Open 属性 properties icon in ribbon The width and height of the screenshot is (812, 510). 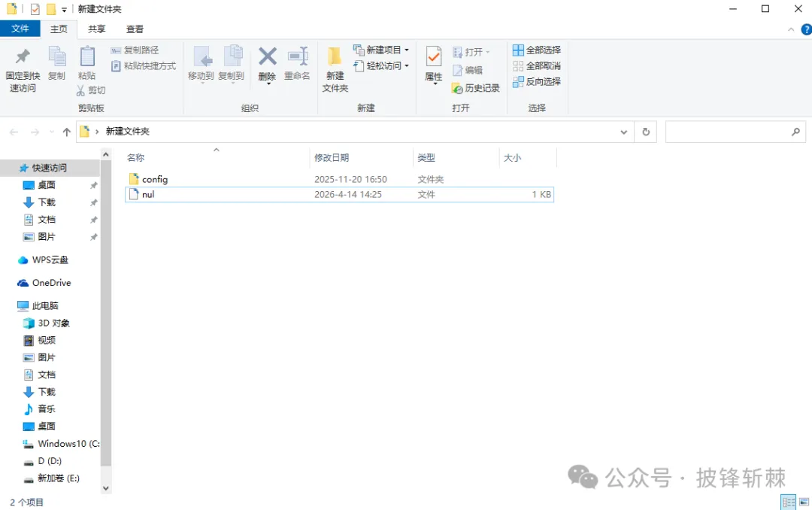coord(434,57)
